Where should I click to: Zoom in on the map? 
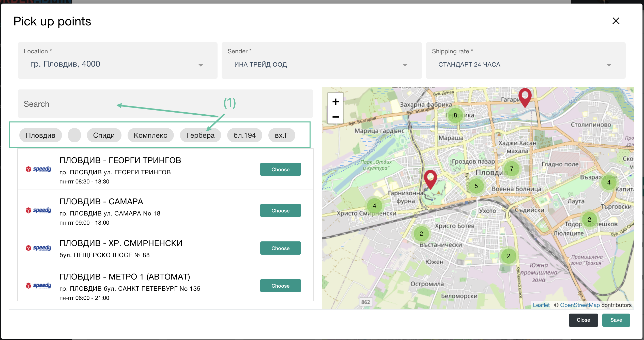pos(335,102)
